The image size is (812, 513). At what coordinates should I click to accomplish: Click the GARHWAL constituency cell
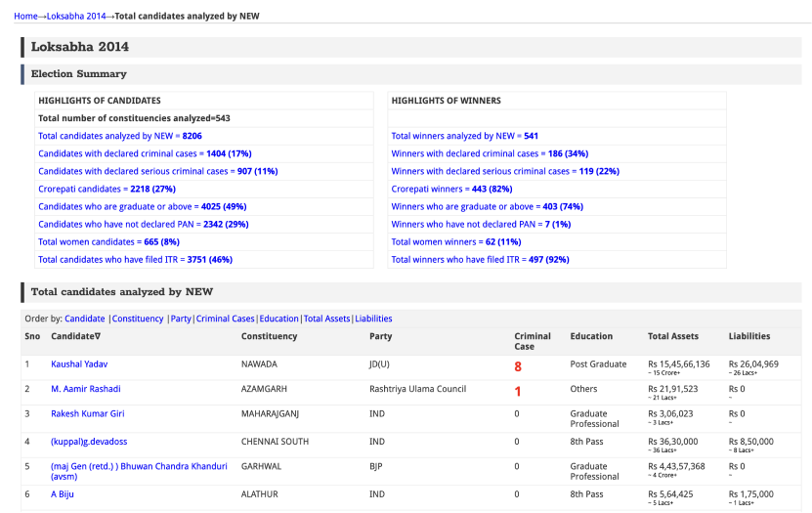tap(261, 466)
